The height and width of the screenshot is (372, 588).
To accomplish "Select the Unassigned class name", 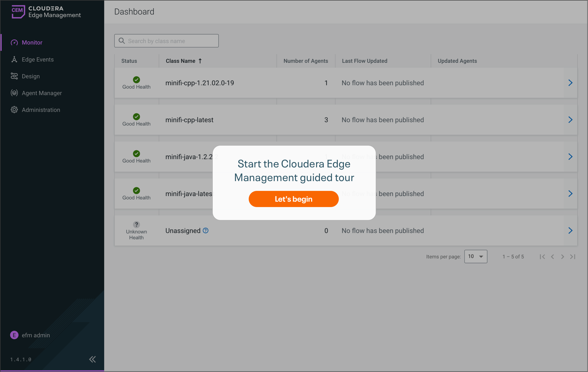I will [x=183, y=231].
